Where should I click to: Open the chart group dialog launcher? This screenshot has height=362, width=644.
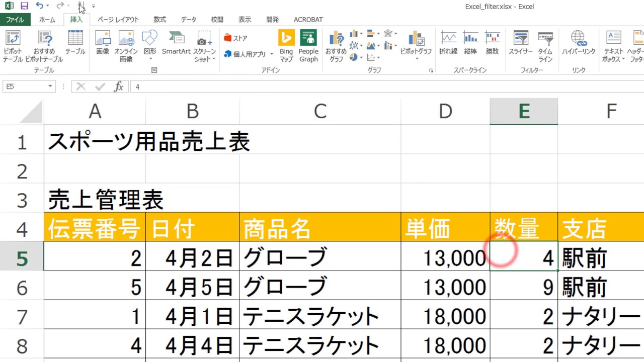[x=431, y=71]
